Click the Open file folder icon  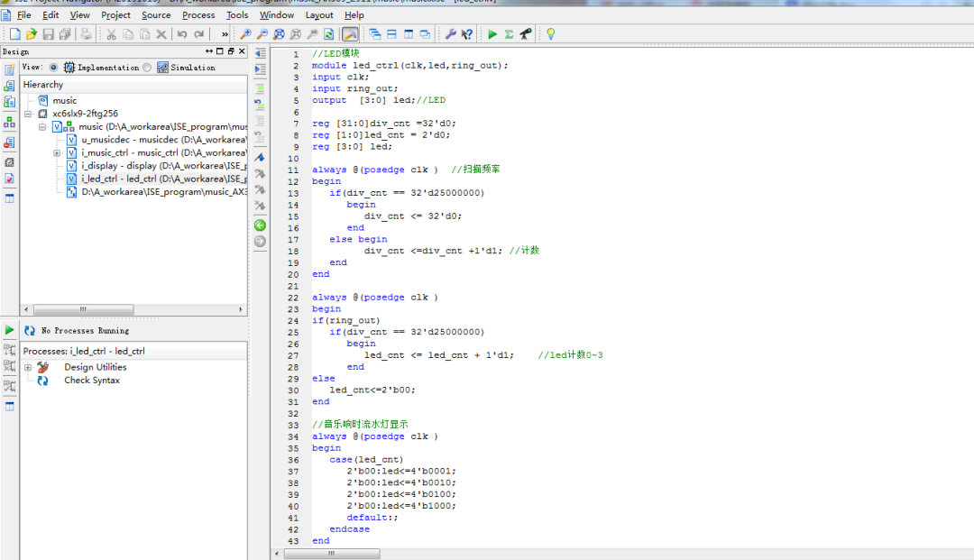click(32, 34)
